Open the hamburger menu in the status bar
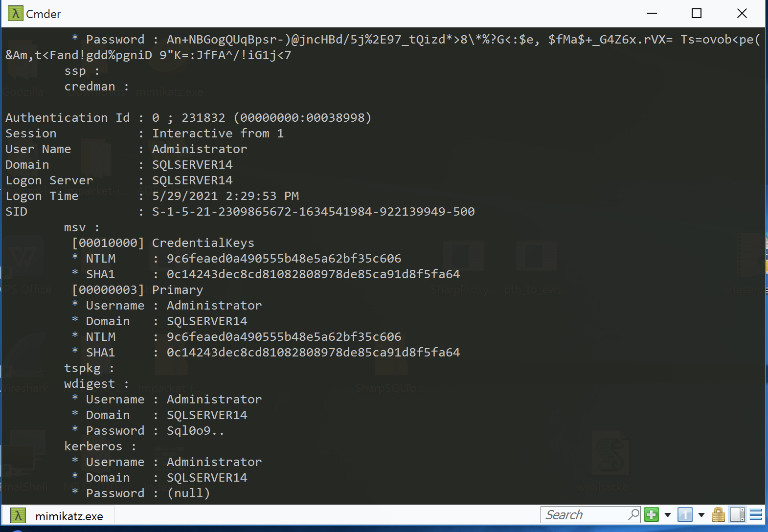 click(756, 515)
